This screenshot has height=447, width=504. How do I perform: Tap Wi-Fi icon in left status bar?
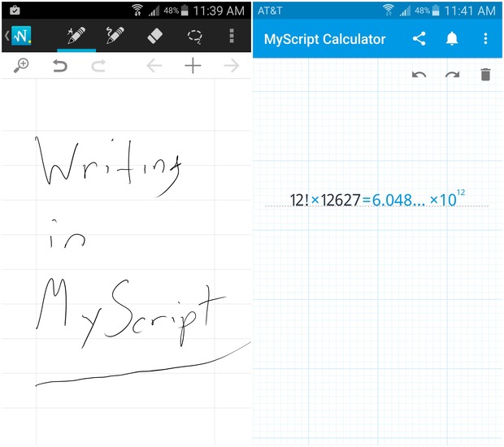(137, 11)
